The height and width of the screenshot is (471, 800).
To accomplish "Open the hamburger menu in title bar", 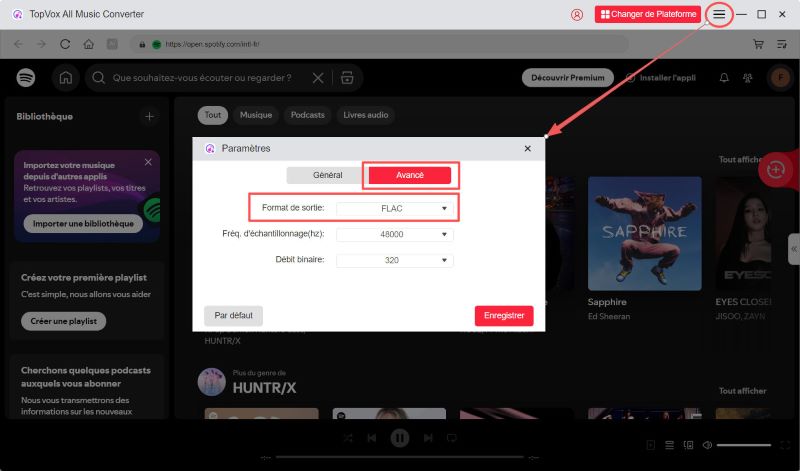I will 719,15.
